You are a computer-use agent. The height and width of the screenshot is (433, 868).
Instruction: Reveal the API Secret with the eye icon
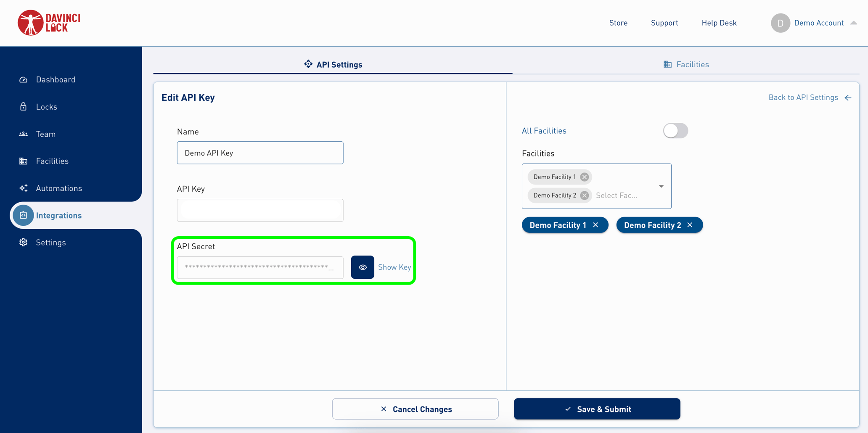(x=362, y=267)
